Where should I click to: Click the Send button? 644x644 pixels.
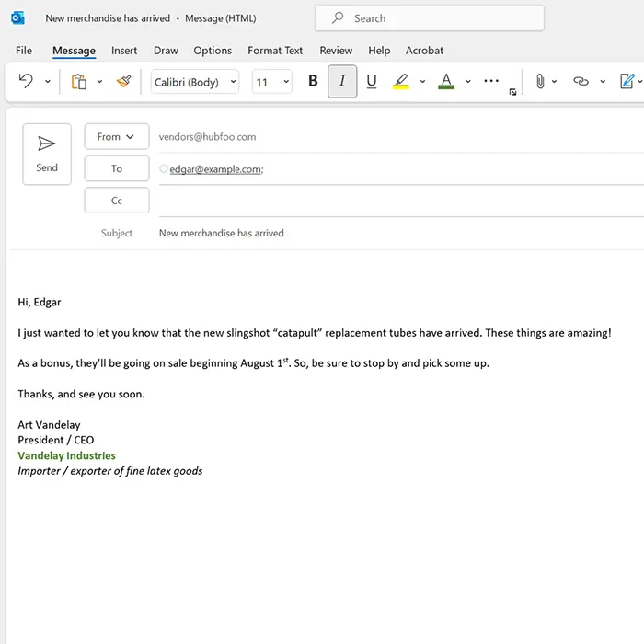tap(47, 154)
